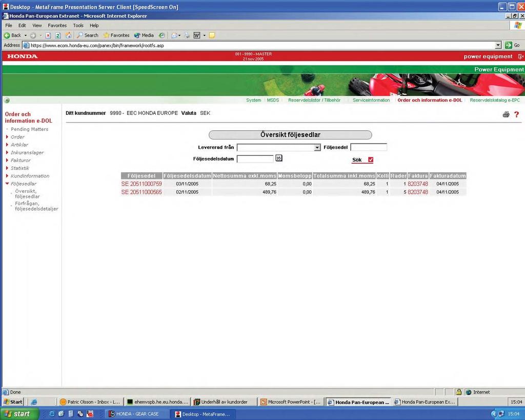Expand the Order tree item
This screenshot has height=420, width=525.
tap(7, 136)
